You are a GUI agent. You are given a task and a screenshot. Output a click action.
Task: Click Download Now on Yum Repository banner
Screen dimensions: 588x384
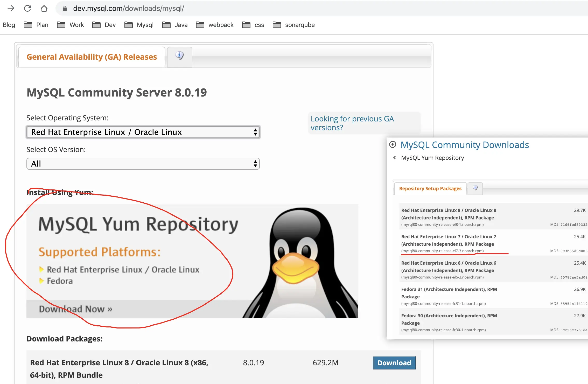pos(75,309)
